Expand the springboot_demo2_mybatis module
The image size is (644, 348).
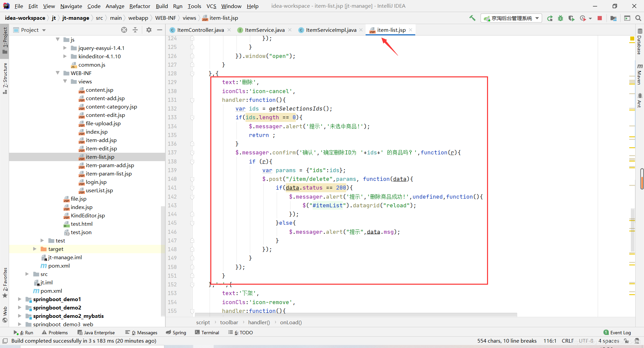tap(20, 316)
